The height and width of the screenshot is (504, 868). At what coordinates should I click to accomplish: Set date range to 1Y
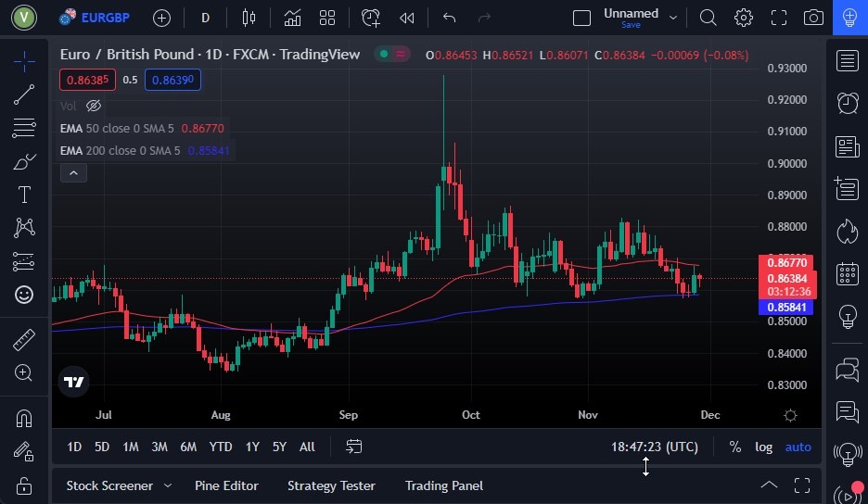click(x=252, y=447)
